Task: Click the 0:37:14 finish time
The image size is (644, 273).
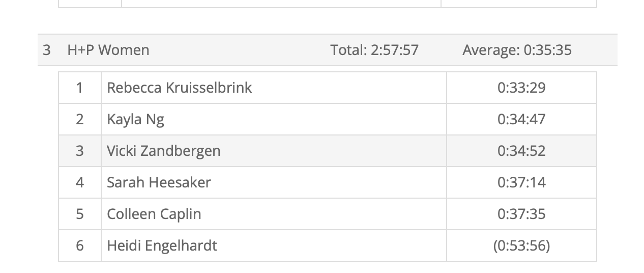Action: pos(521,182)
